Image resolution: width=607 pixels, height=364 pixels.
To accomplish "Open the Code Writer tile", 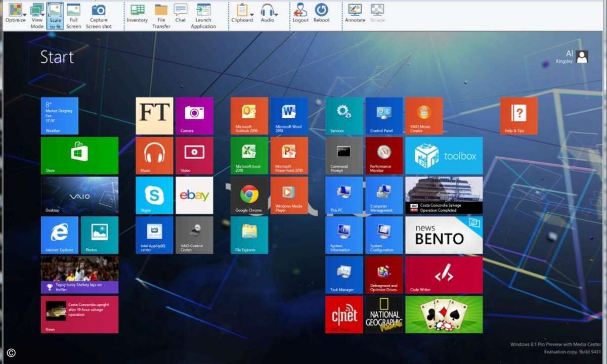I will [444, 275].
